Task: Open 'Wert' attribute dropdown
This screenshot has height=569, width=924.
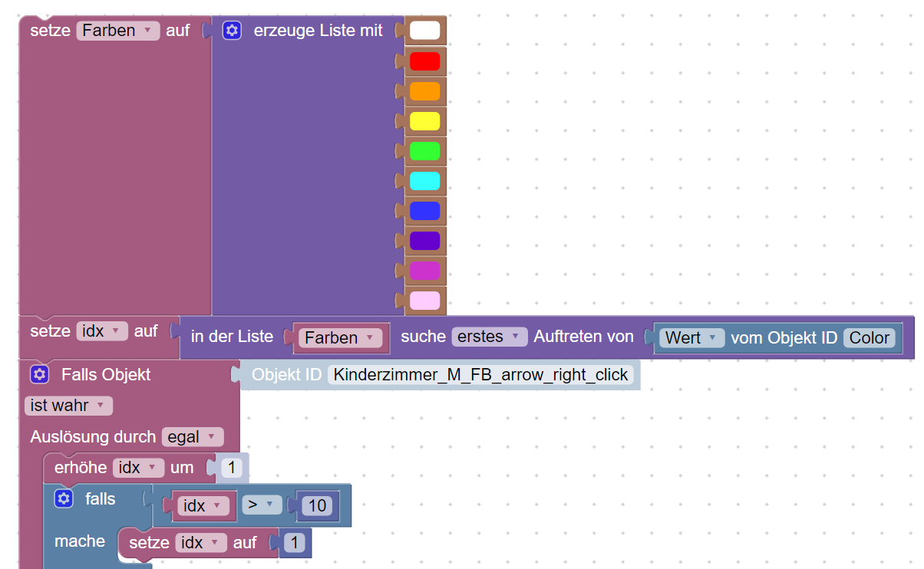Action: pyautogui.click(x=692, y=337)
